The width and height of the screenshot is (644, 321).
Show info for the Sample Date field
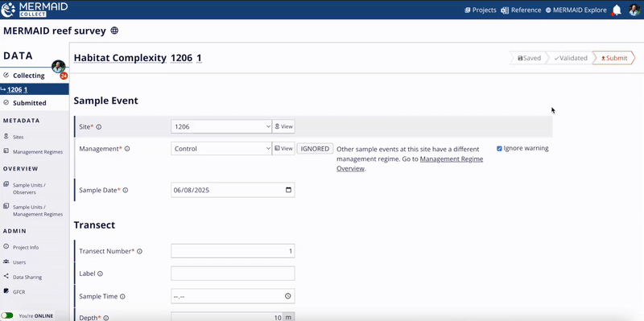pos(126,191)
